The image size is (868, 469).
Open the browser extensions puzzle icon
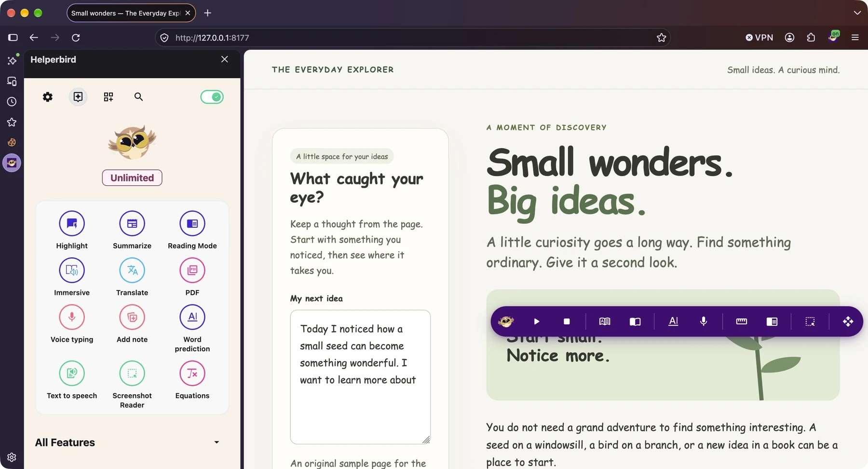[811, 38]
